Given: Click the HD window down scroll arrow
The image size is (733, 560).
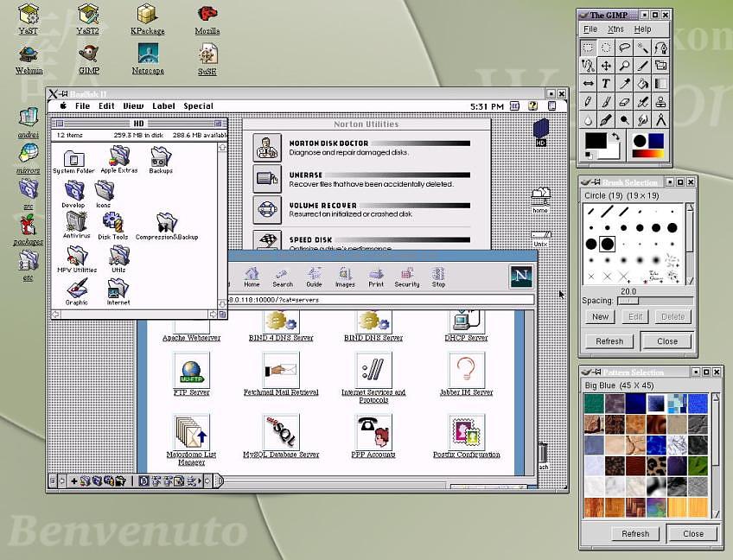Looking at the screenshot, I should tap(222, 304).
